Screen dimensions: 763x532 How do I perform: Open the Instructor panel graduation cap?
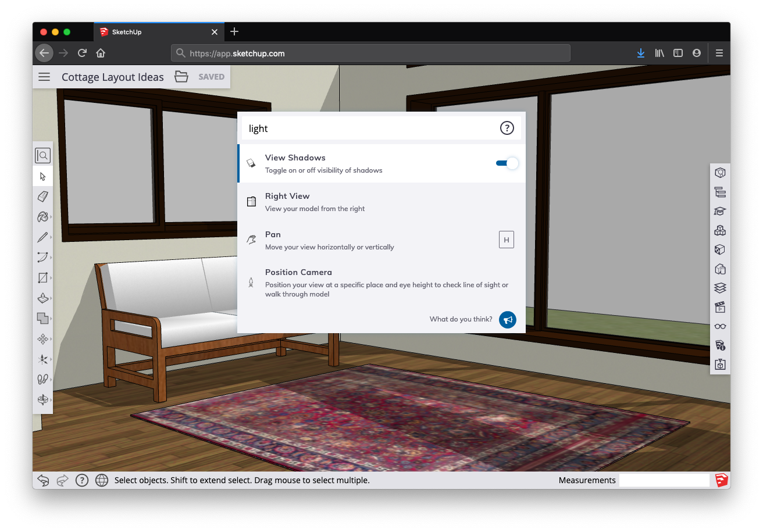pyautogui.click(x=720, y=211)
